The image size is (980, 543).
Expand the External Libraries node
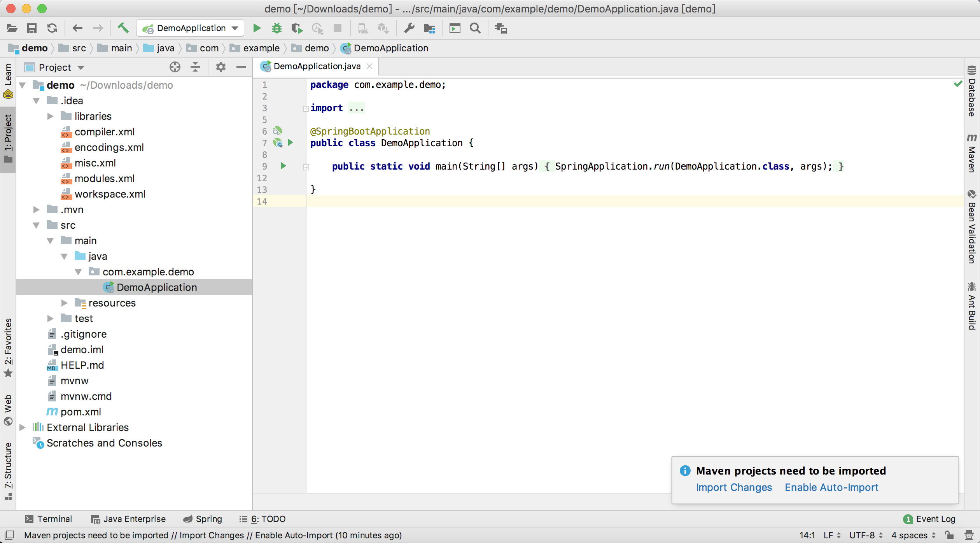click(x=23, y=427)
